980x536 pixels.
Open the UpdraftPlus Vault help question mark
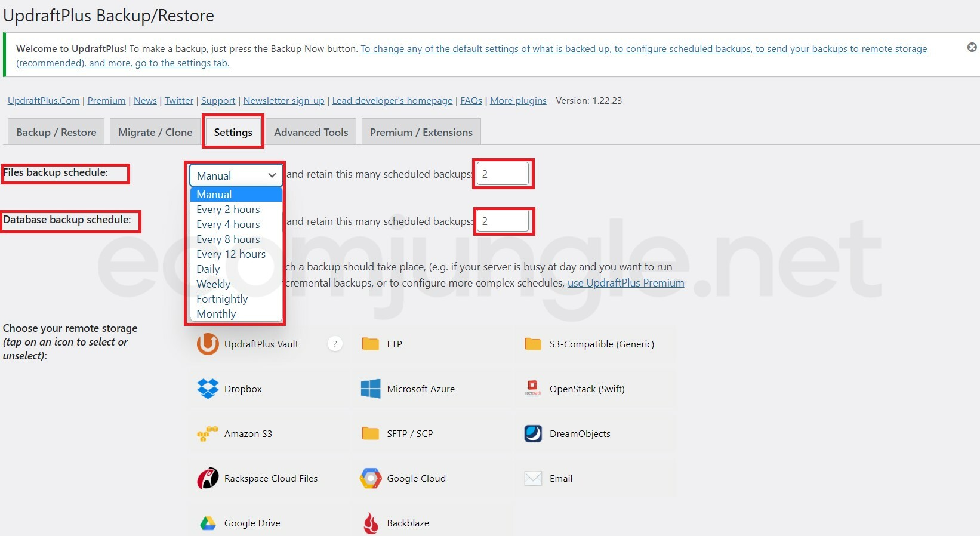[x=335, y=344]
